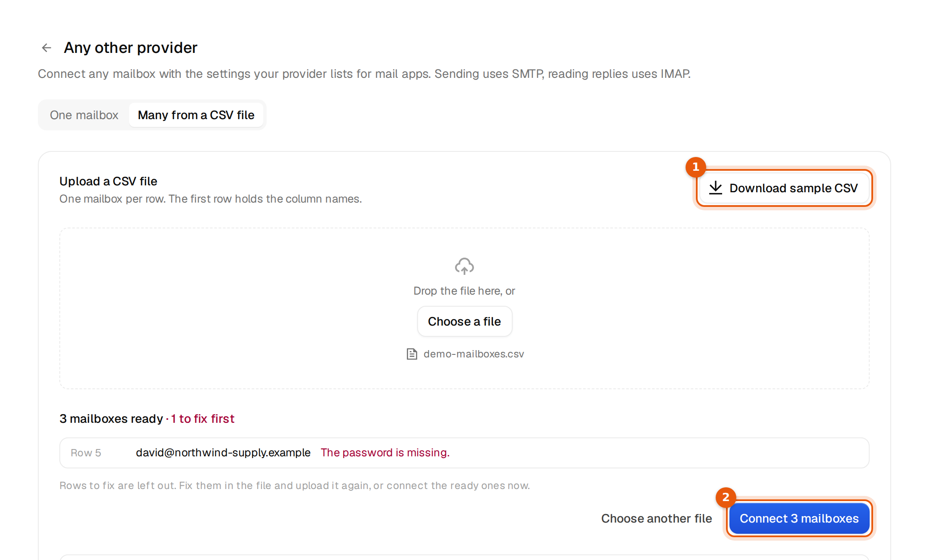Click the orange step 2 badge
This screenshot has height=560, width=929.
point(726,498)
